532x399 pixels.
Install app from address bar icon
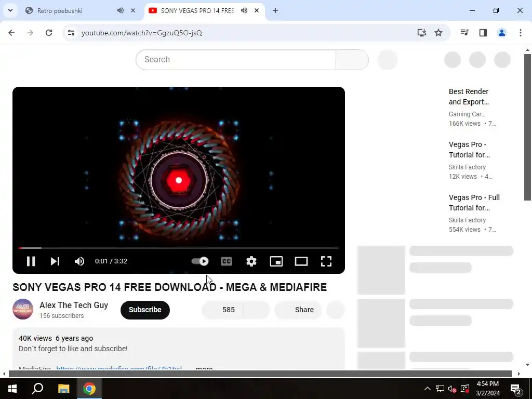point(422,33)
